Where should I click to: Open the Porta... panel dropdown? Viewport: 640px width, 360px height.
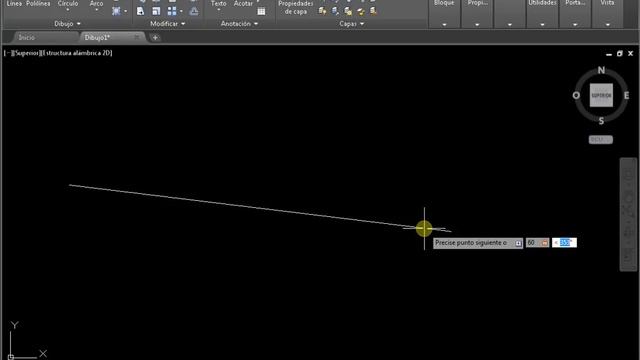pos(575,24)
